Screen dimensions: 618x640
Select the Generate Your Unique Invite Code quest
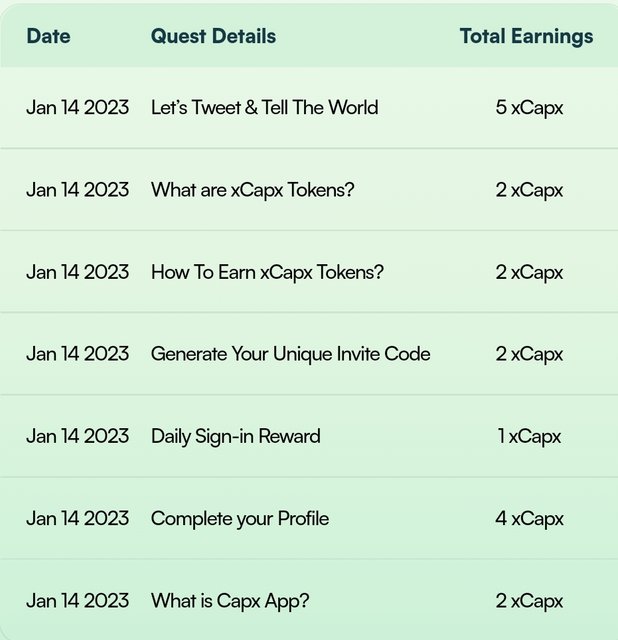[x=290, y=354]
